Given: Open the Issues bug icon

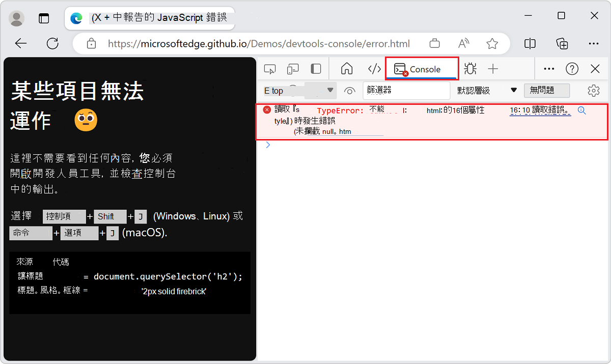Looking at the screenshot, I should (x=470, y=68).
